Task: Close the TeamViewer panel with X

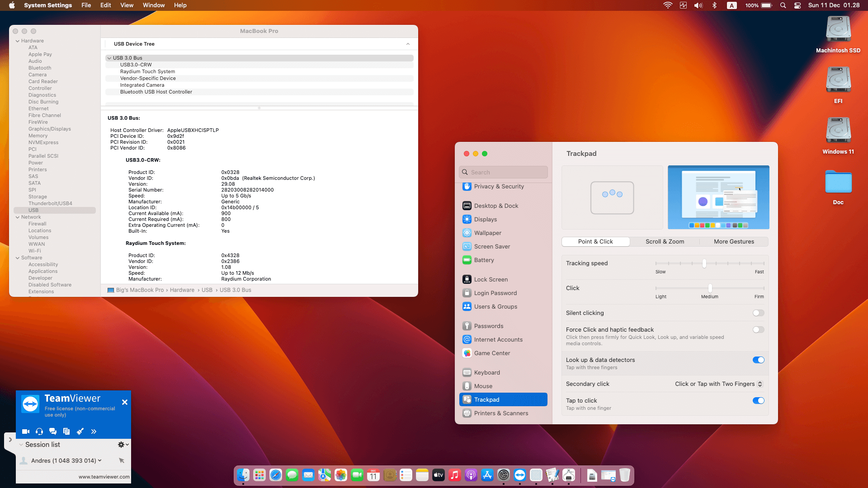Action: (125, 402)
